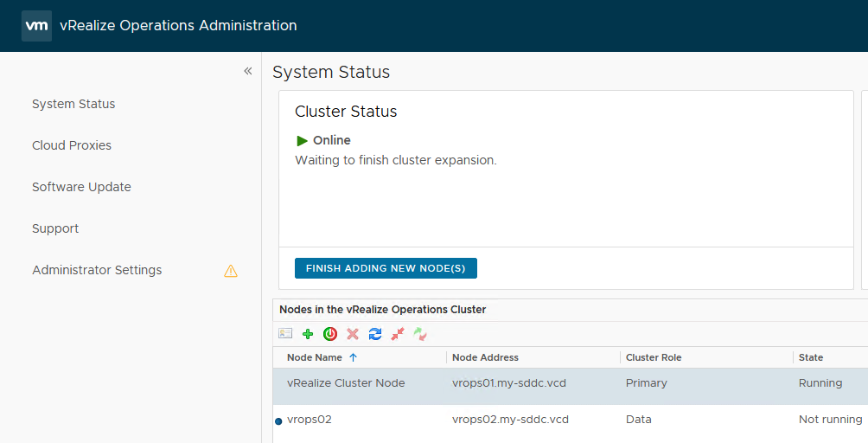The height and width of the screenshot is (443, 868).
Task: Click the blue reload node icon
Action: [x=375, y=334]
